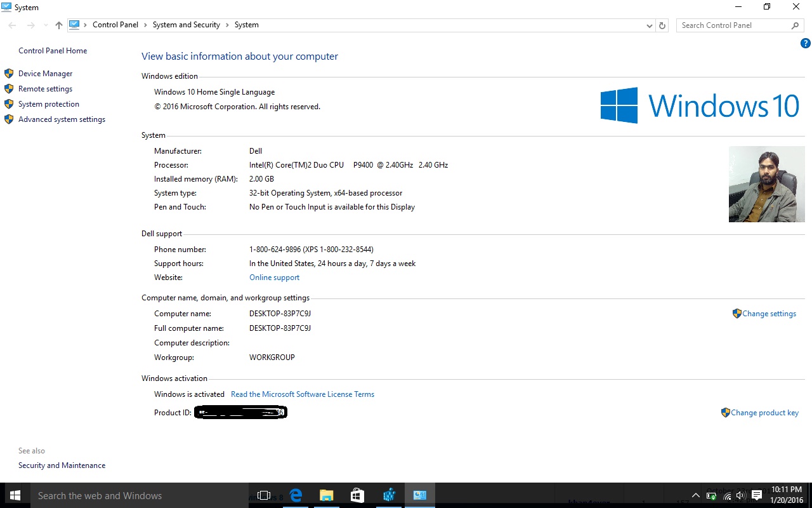The image size is (812, 508).
Task: Click shield icon beside Device Manager
Action: 9,74
